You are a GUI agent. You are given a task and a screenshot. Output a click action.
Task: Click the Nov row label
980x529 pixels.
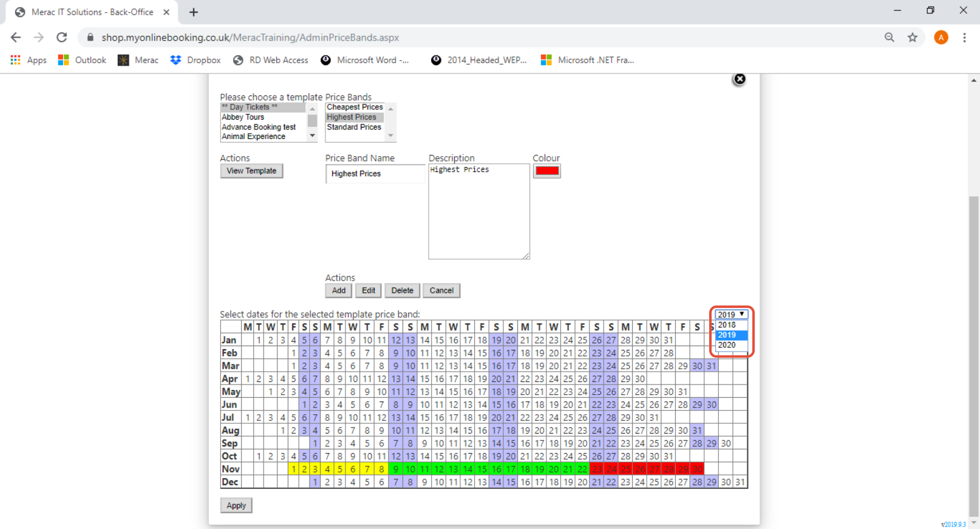click(x=231, y=469)
